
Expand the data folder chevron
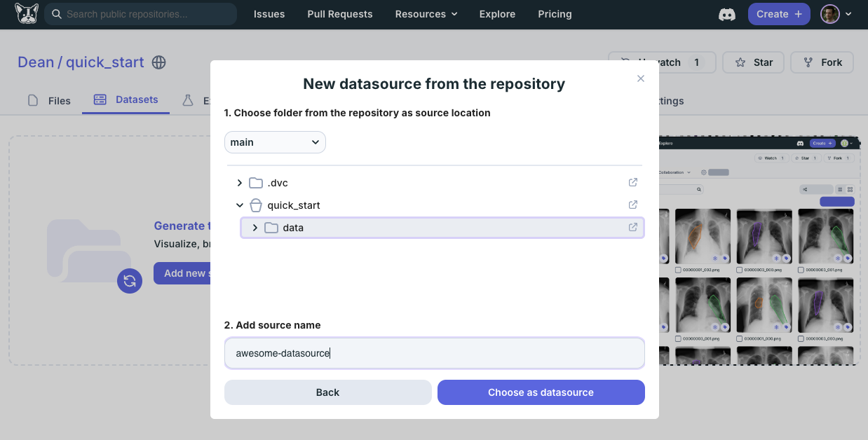click(x=255, y=228)
